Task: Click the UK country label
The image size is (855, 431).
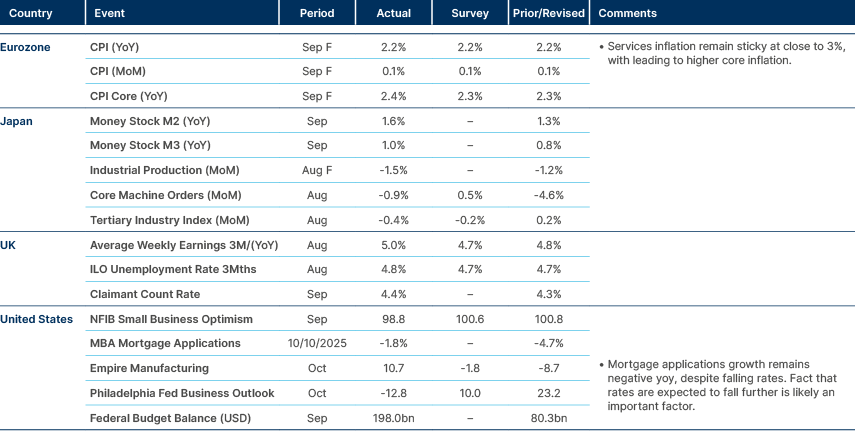Action: pos(10,245)
